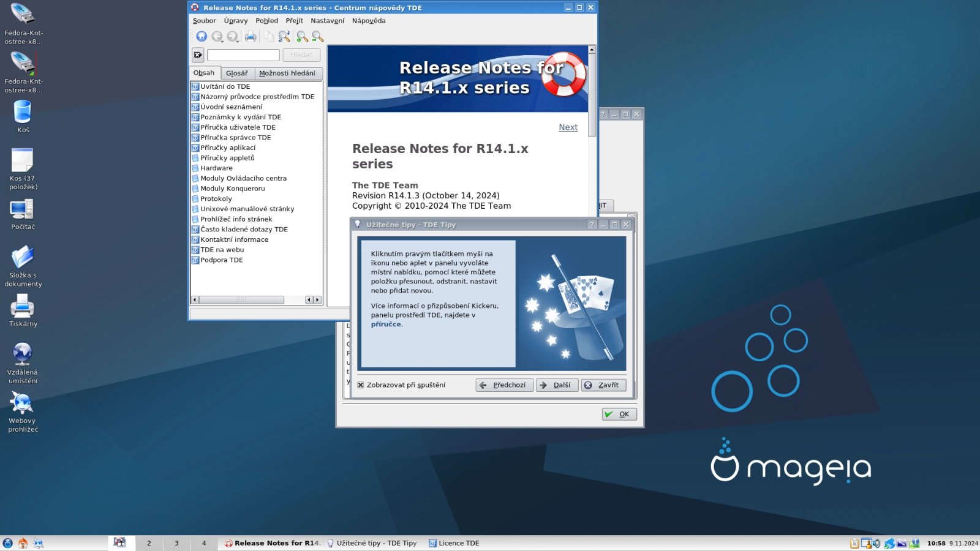Launch Webový prohlížeč desktop icon
Viewport: 980px width, 551px height.
(23, 411)
